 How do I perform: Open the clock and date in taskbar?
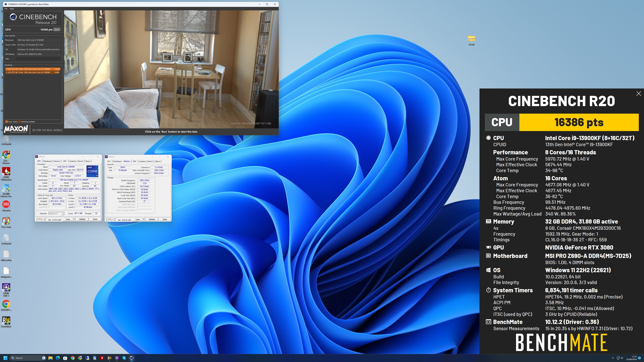(x=632, y=358)
